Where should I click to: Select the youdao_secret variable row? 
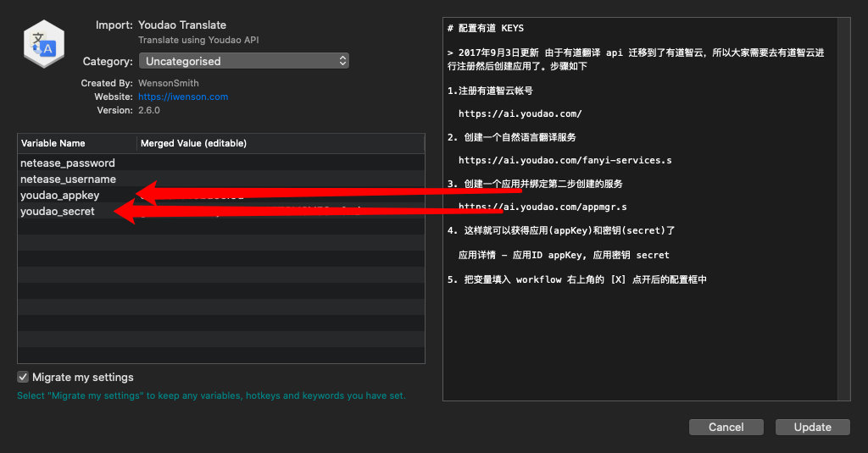(x=221, y=211)
